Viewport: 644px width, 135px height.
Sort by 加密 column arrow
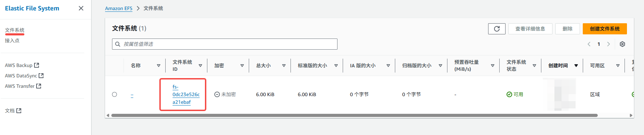tap(242, 66)
